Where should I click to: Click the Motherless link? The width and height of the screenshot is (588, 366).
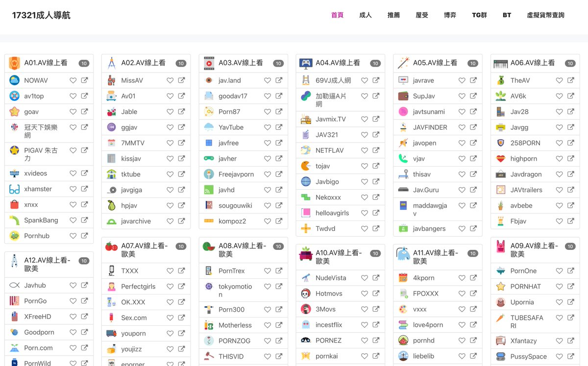235,325
